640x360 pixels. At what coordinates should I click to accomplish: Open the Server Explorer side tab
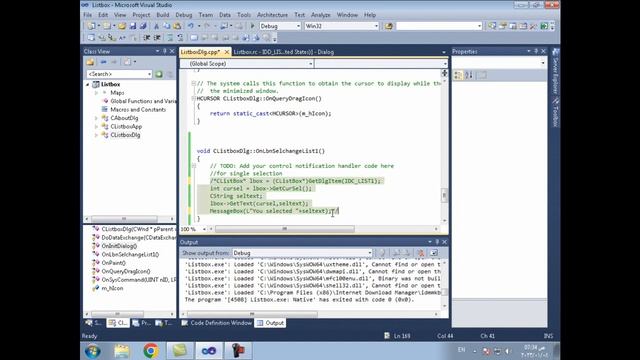pos(556,71)
